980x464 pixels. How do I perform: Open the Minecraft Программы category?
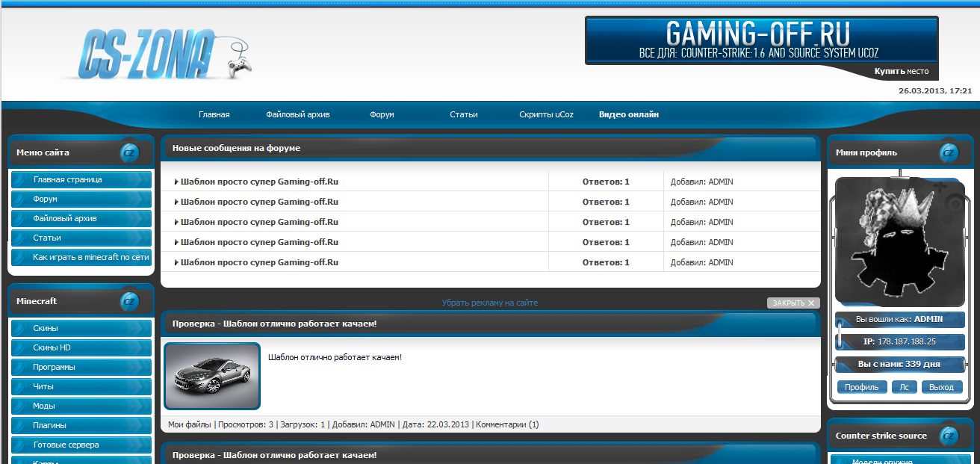[81, 368]
